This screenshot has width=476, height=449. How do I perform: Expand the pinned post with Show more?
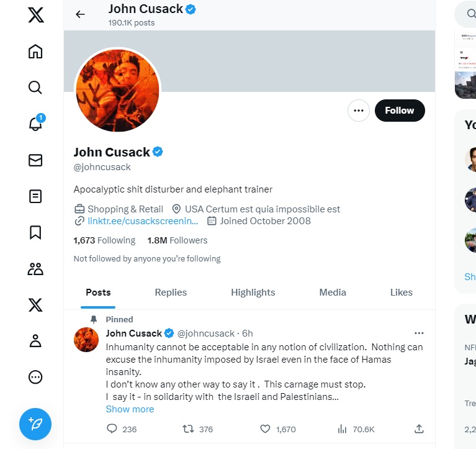[130, 409]
